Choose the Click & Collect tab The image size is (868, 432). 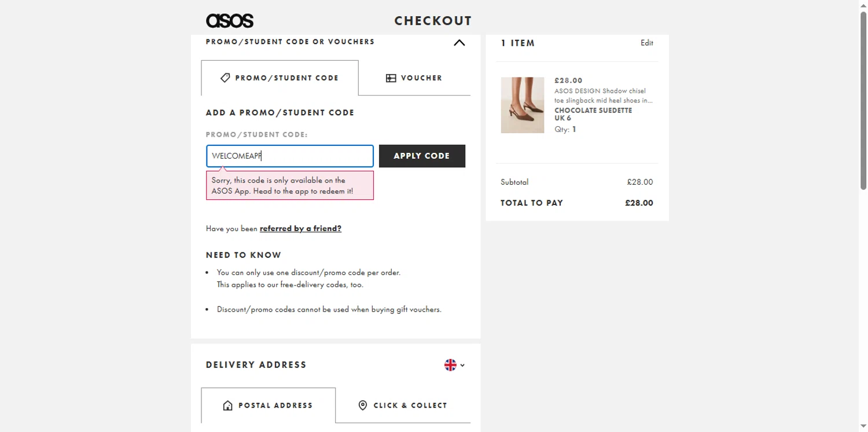click(403, 405)
